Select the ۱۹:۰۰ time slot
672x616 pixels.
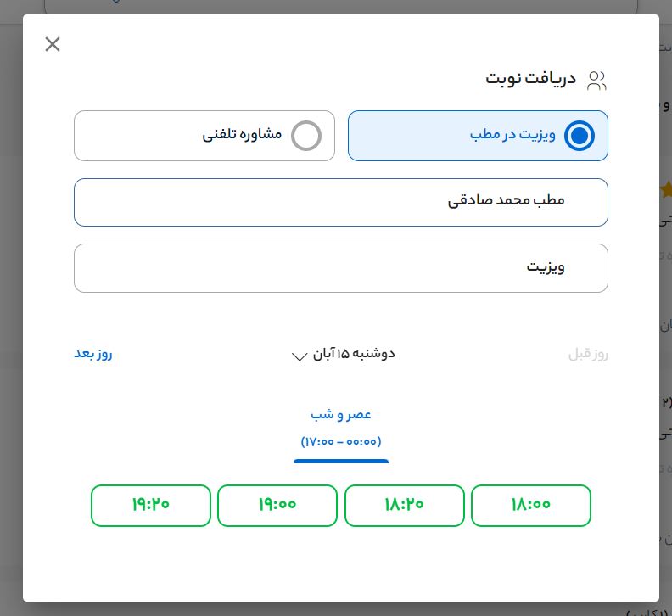(277, 505)
